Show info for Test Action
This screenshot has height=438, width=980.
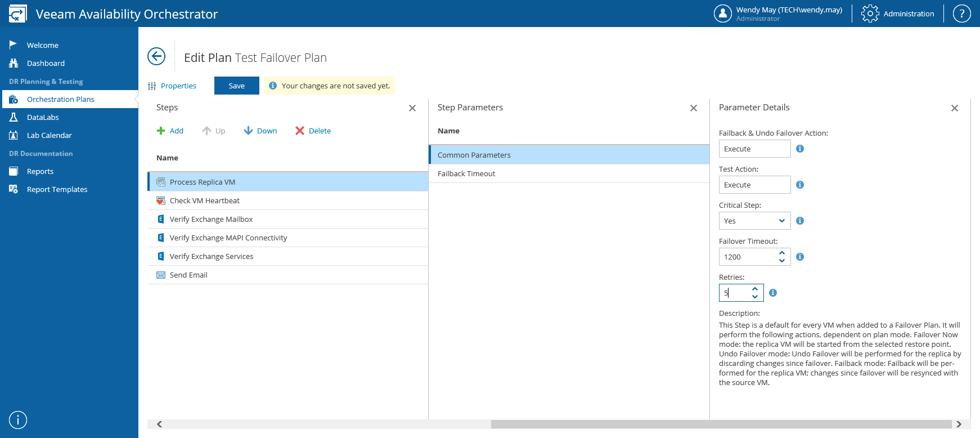click(800, 185)
